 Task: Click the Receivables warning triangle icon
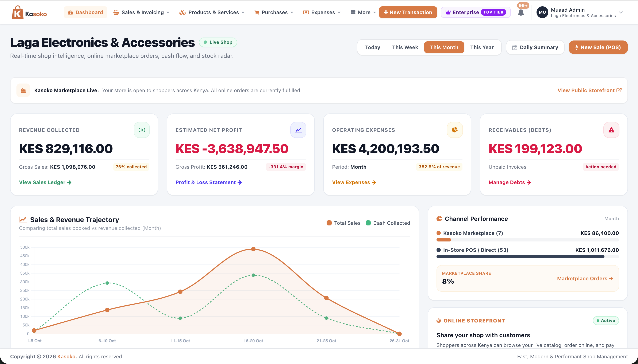click(611, 130)
